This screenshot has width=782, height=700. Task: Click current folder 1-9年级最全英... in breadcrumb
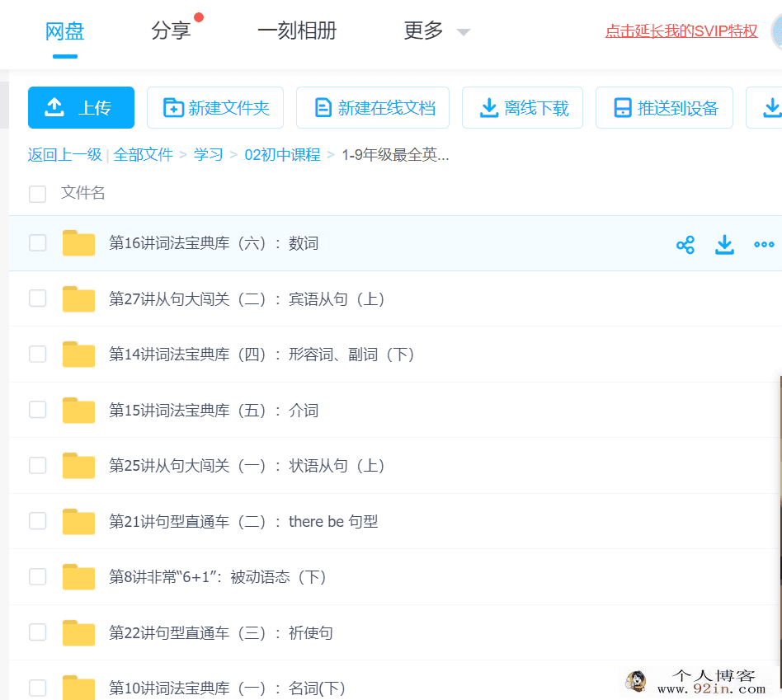[395, 155]
